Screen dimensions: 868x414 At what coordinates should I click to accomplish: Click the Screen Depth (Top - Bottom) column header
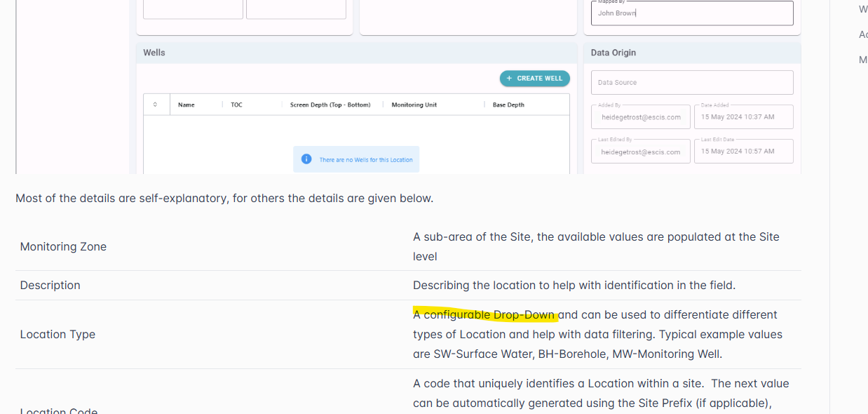(x=330, y=105)
